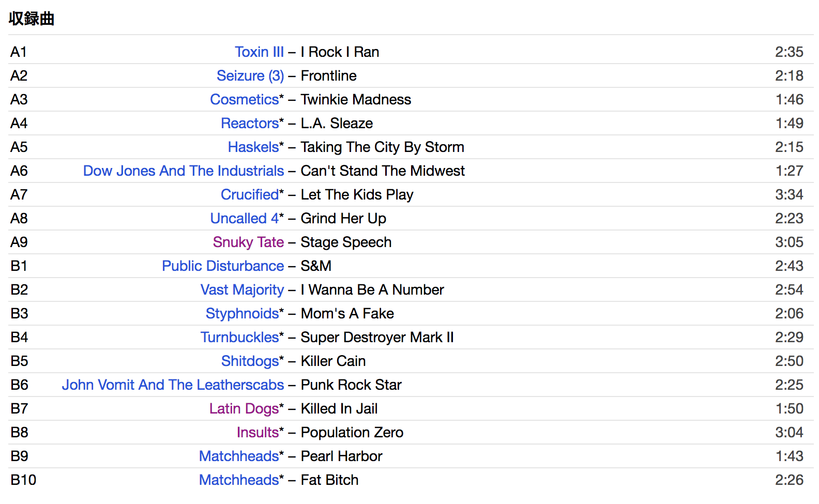
Task: Click Matchheads link on track B9
Action: tap(239, 456)
